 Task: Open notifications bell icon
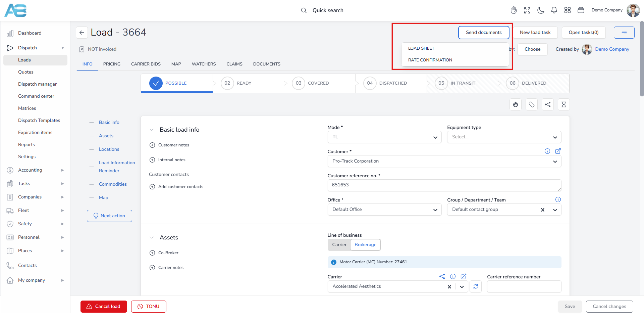point(554,10)
